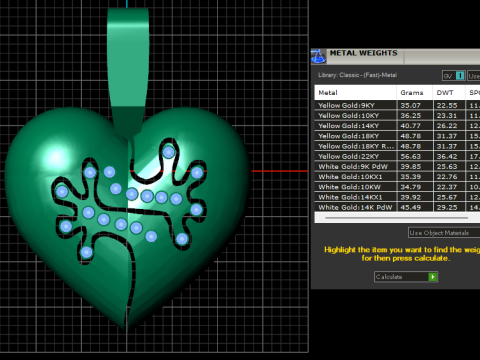Viewport: 480px width, 360px height.
Task: Select the Yellow Gold:14KY row
Action: click(x=397, y=126)
